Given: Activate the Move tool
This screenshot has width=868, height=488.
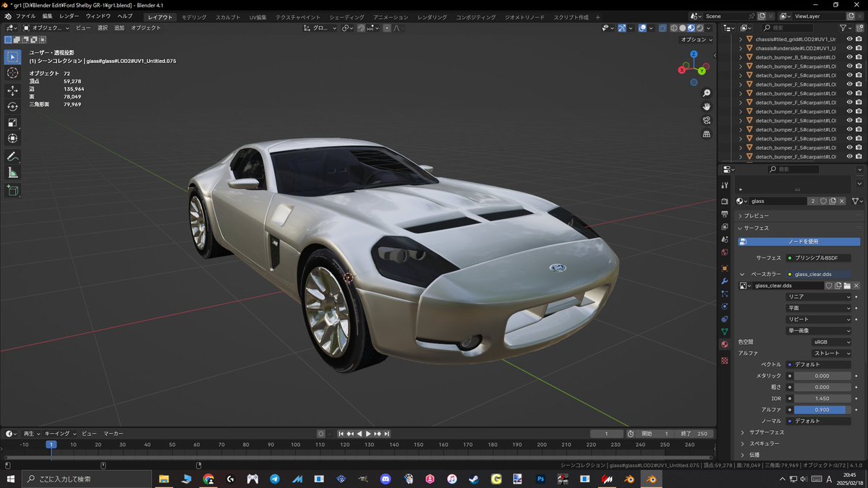Looking at the screenshot, I should tap(12, 91).
